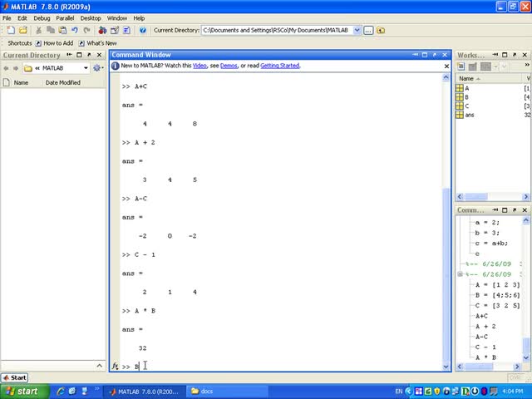The width and height of the screenshot is (532, 399).
Task: Select 'A = [1 2 3]' in Command History
Action: (x=497, y=284)
